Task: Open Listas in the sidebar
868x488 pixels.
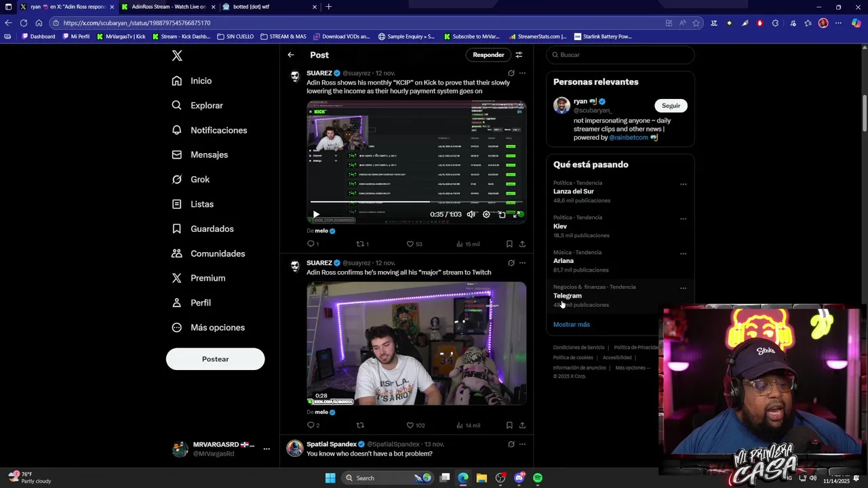Action: click(193, 204)
